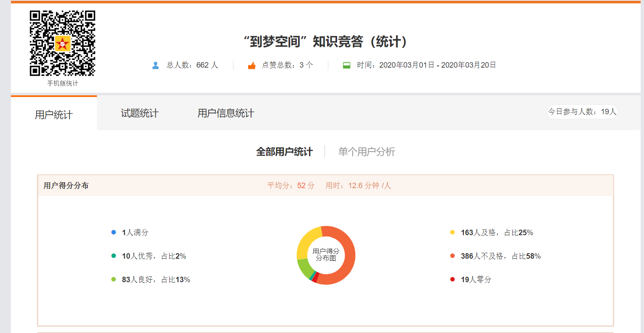Image resolution: width=644 pixels, height=333 pixels.
Task: Click the 手机版统计 label under QR code
Action: pyautogui.click(x=63, y=83)
